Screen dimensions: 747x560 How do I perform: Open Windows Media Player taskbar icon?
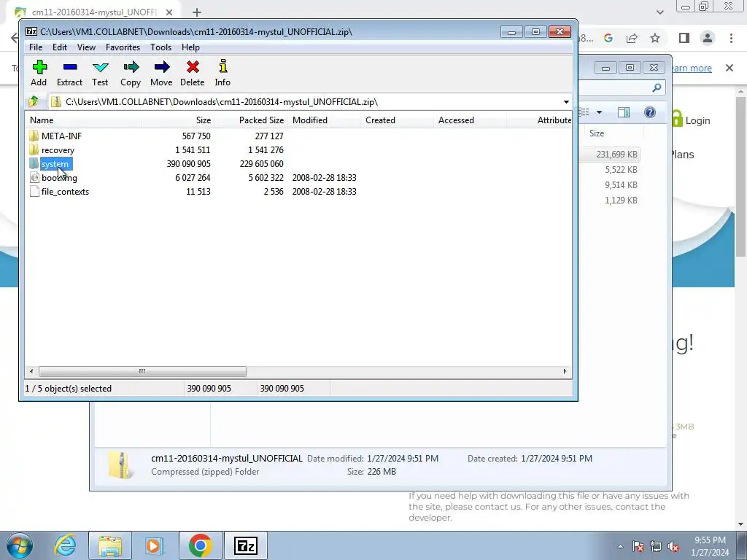coord(154,545)
